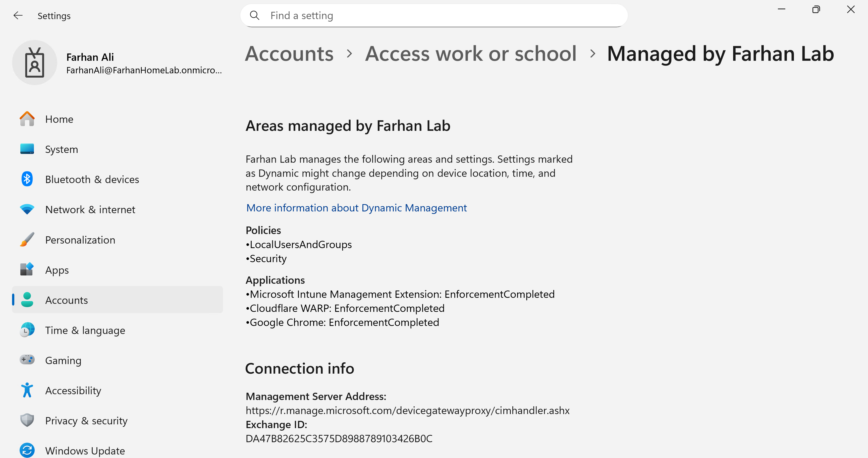Click the Home house icon
Screen dimensions: 868x458
tap(27, 119)
